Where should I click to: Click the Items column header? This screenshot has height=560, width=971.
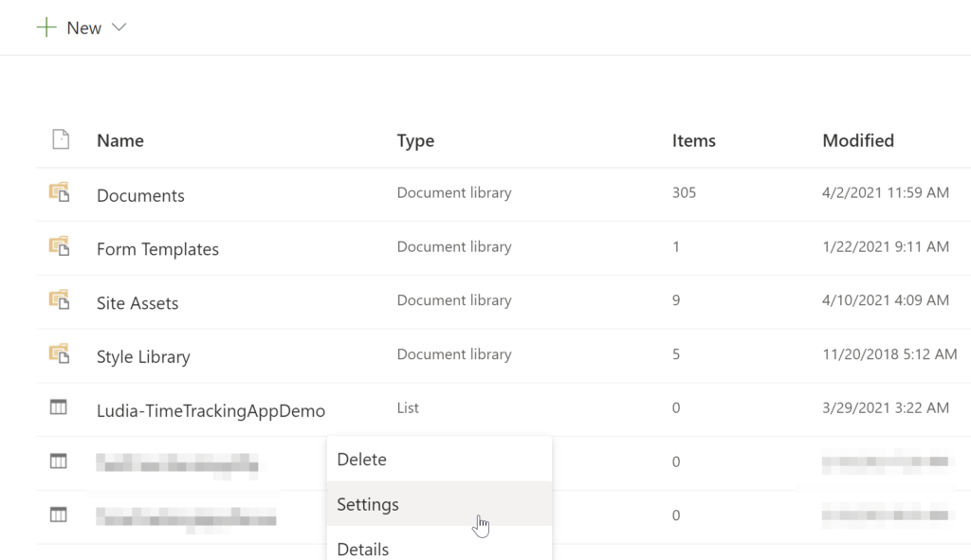(694, 141)
